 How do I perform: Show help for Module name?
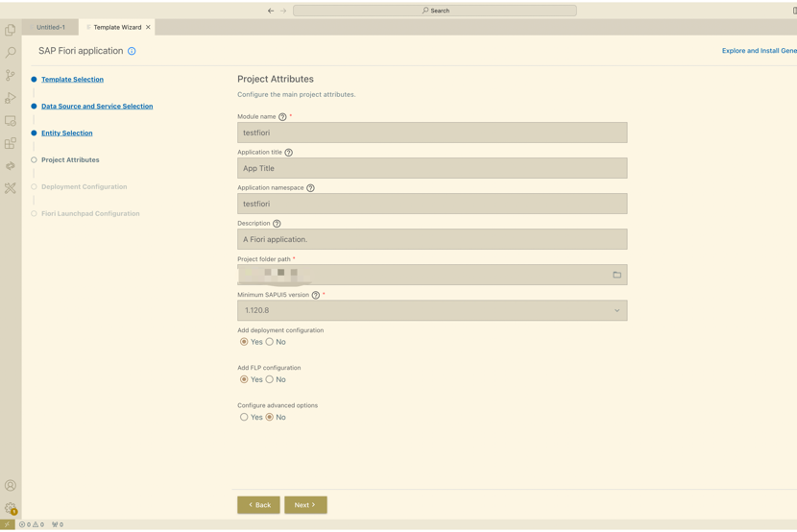tap(282, 117)
